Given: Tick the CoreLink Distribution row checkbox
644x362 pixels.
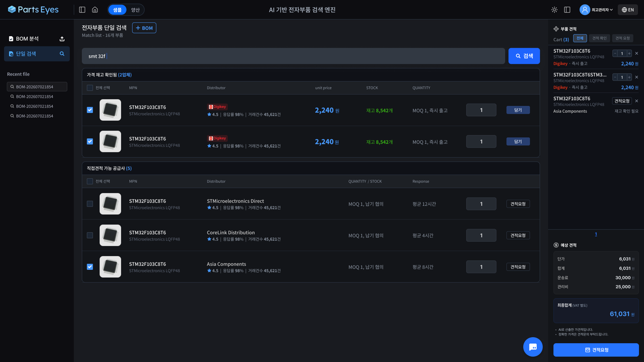Looking at the screenshot, I should coord(90,235).
